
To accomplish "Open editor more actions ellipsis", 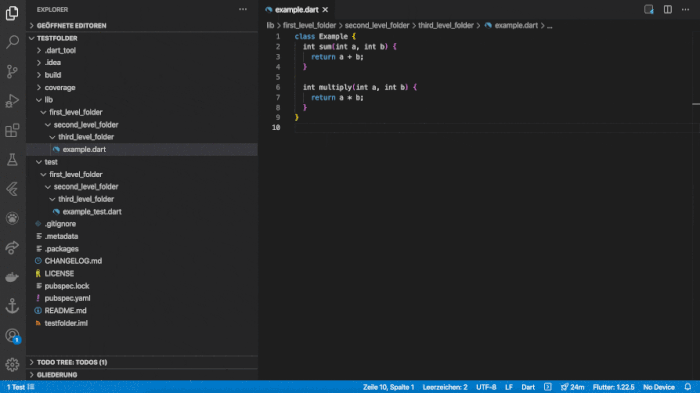I will tap(685, 9).
